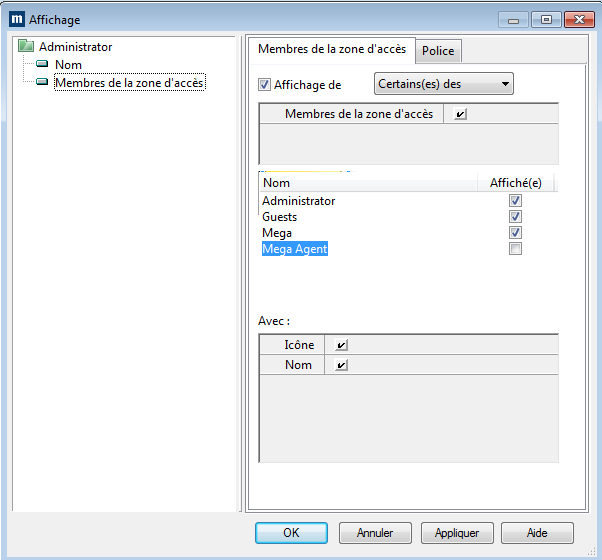Click the Affichage window title icon
The height and width of the screenshot is (560, 602).
tap(16, 19)
